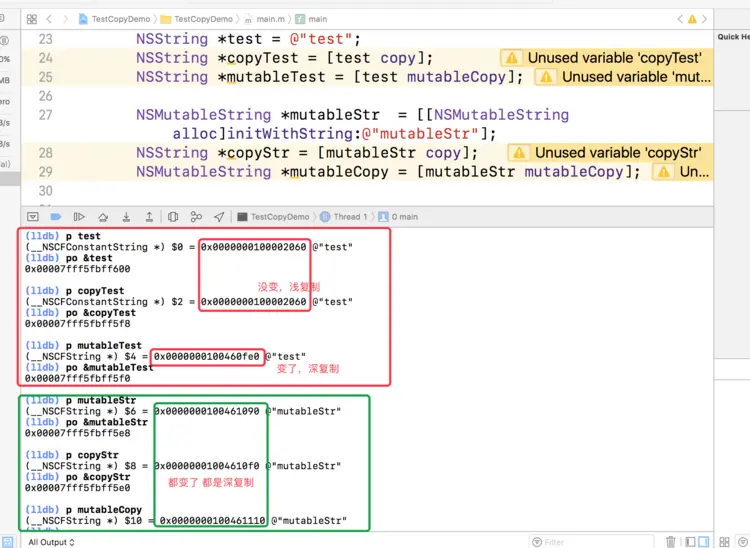The height and width of the screenshot is (548, 750).
Task: Click the warning icon on line 29
Action: pos(663,172)
